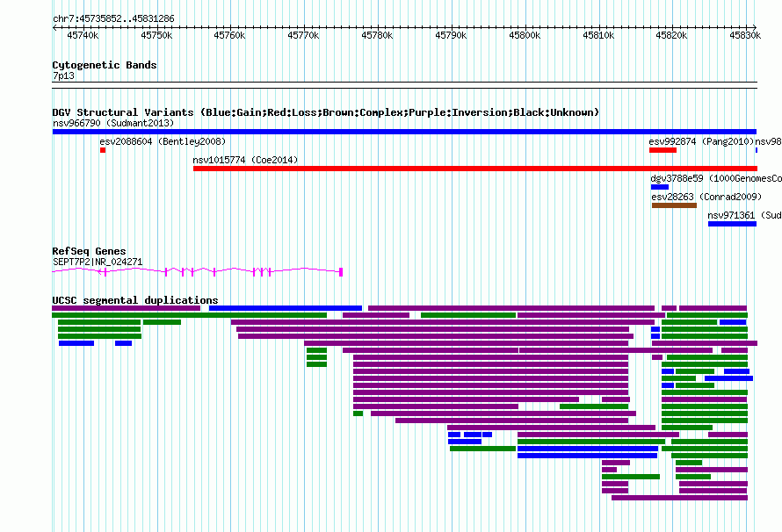Image resolution: width=782 pixels, height=532 pixels.
Task: Open variant label esv992874 (Pang2010)
Action: [701, 141]
